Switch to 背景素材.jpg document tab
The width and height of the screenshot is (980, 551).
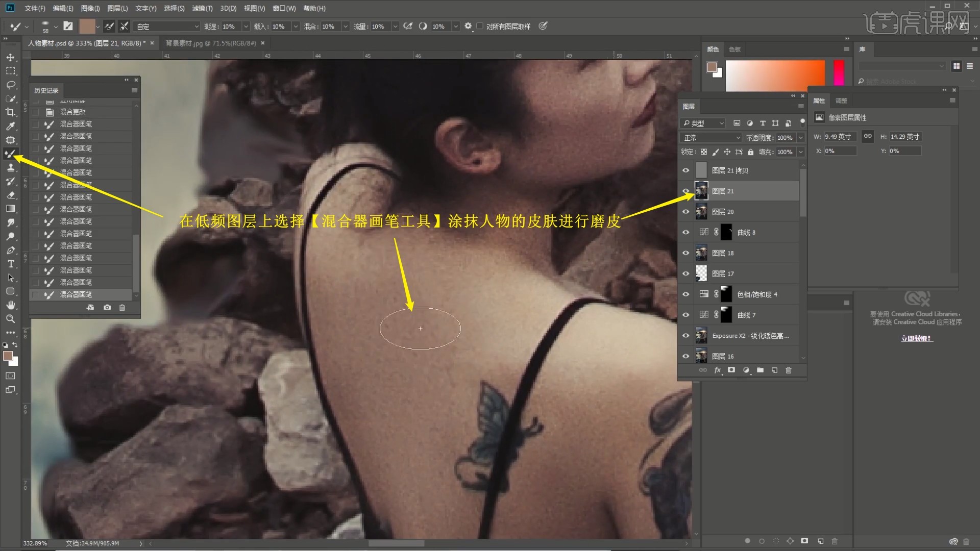click(210, 43)
